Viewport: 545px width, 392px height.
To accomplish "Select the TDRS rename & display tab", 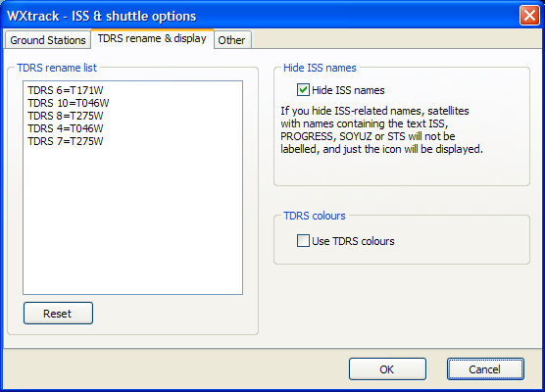I will pyautogui.click(x=152, y=38).
